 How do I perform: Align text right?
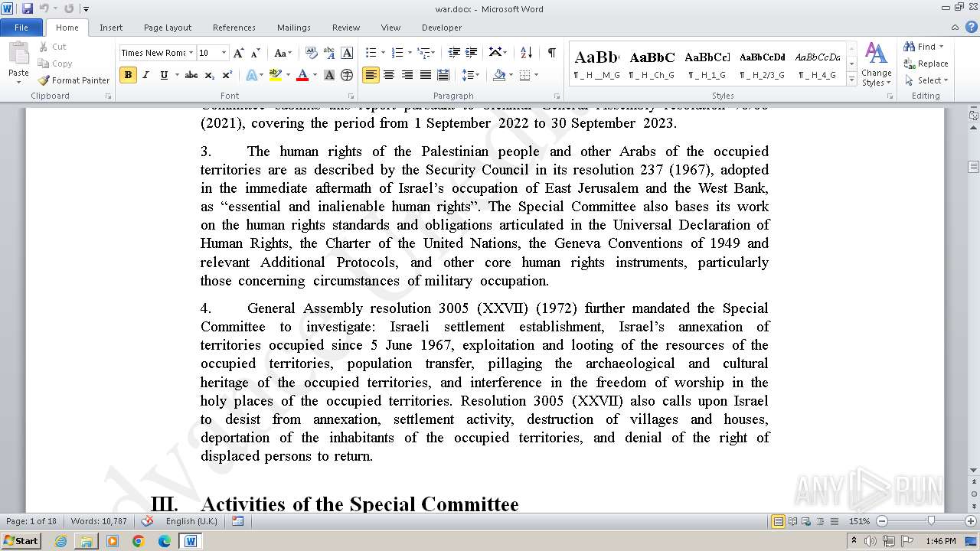coord(407,75)
